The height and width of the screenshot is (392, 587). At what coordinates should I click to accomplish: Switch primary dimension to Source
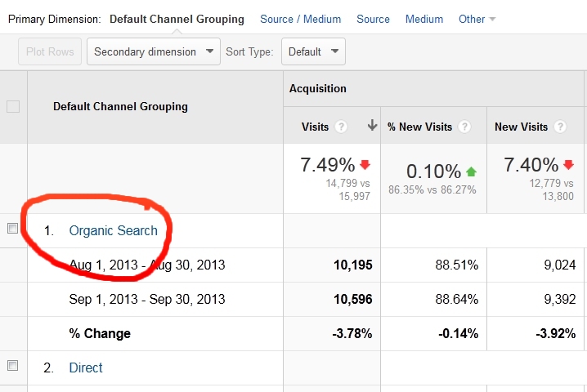[373, 19]
